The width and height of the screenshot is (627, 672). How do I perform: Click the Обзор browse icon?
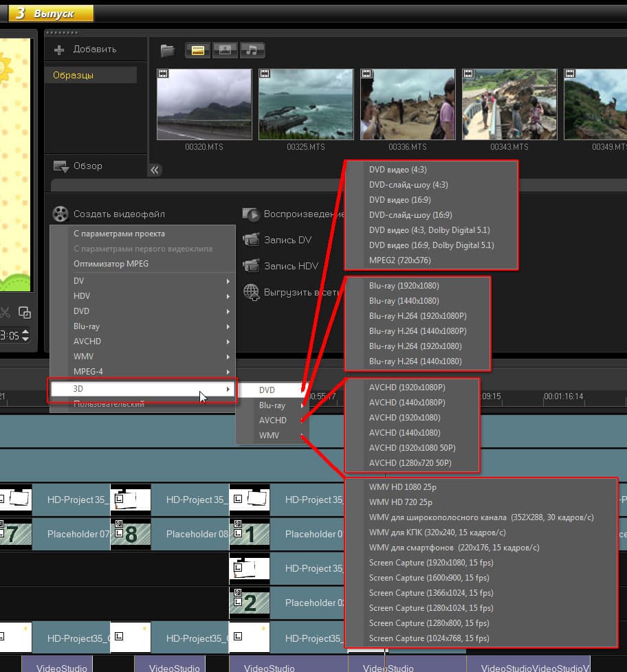61,166
